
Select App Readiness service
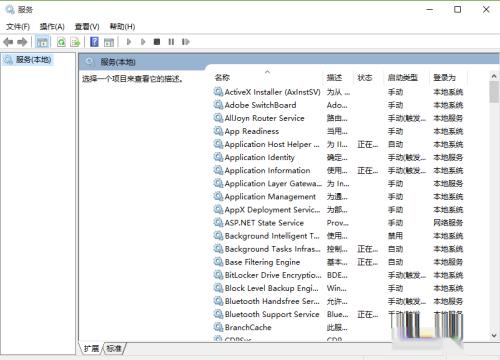tap(338, 131)
